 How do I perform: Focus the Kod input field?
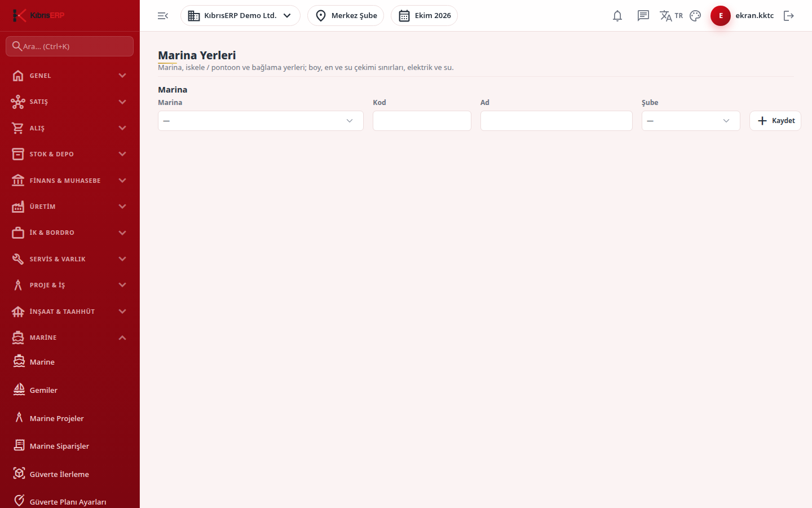422,121
